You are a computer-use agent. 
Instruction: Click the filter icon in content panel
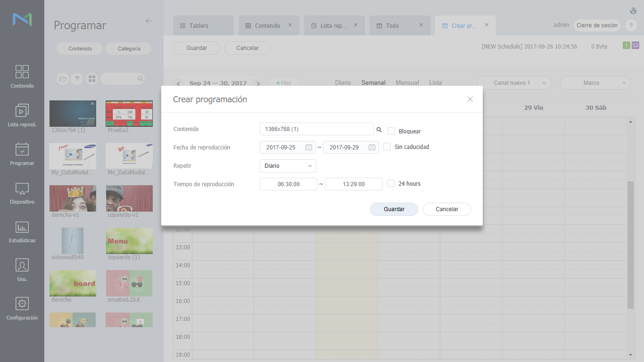click(77, 79)
